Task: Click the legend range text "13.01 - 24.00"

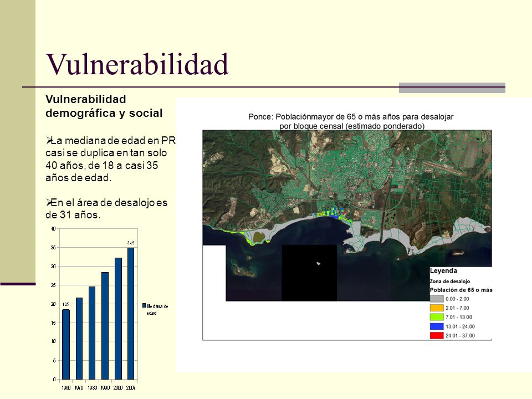Action: [x=460, y=326]
